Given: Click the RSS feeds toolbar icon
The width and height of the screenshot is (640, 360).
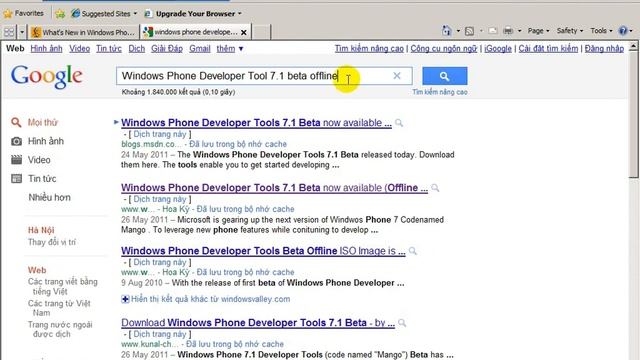Looking at the screenshot, I should pyautogui.click(x=469, y=31).
